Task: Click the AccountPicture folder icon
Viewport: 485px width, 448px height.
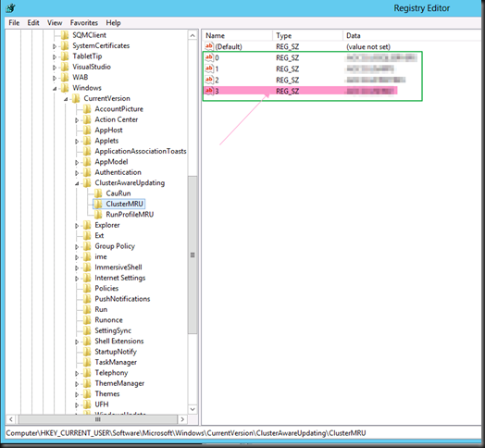Action: (x=87, y=109)
